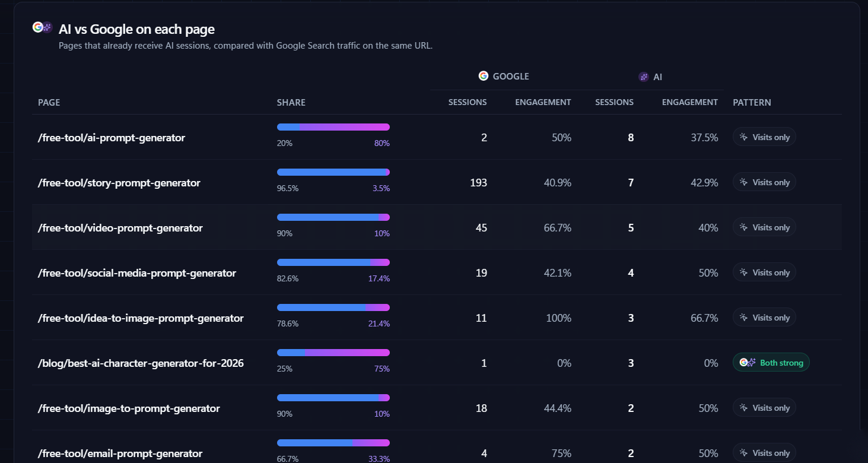The width and height of the screenshot is (868, 463).
Task: Open the /free-tool/story-prompt-generator page row
Action: click(x=437, y=182)
